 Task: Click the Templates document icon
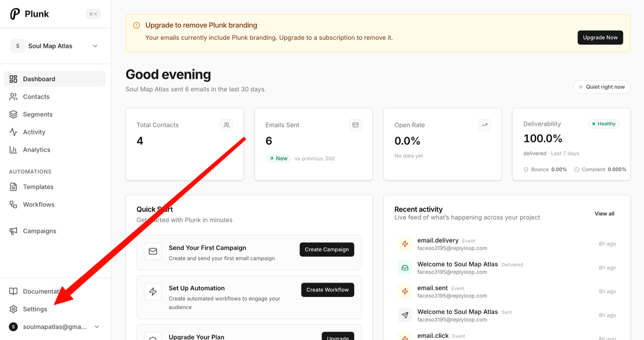pos(13,187)
